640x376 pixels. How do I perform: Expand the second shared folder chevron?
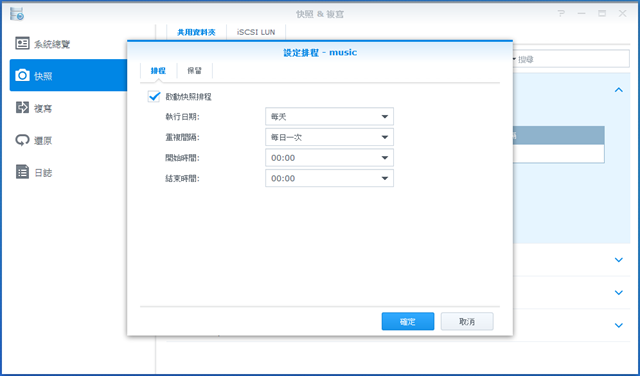[x=619, y=260]
